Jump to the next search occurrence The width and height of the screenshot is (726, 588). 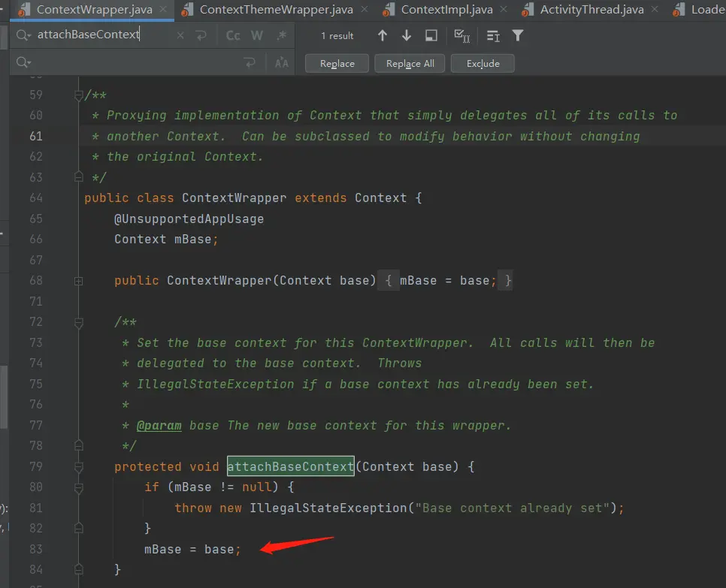(407, 35)
